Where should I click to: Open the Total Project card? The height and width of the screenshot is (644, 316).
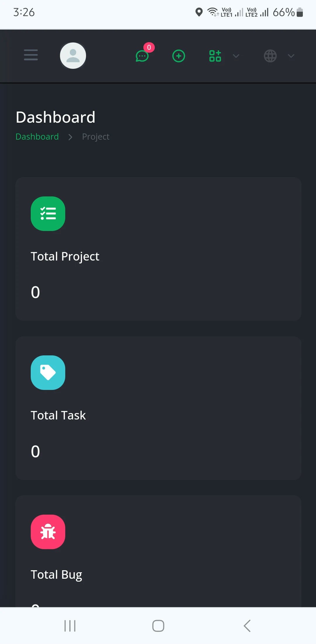pyautogui.click(x=158, y=249)
